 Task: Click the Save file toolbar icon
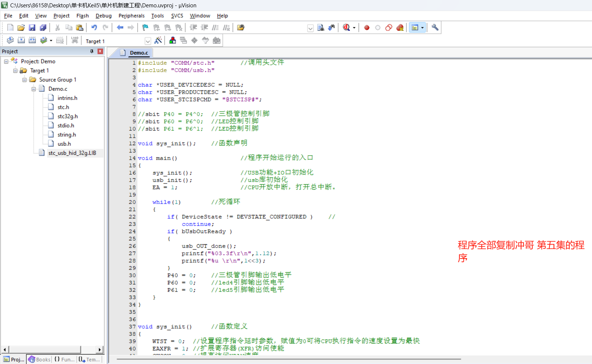pos(32,27)
